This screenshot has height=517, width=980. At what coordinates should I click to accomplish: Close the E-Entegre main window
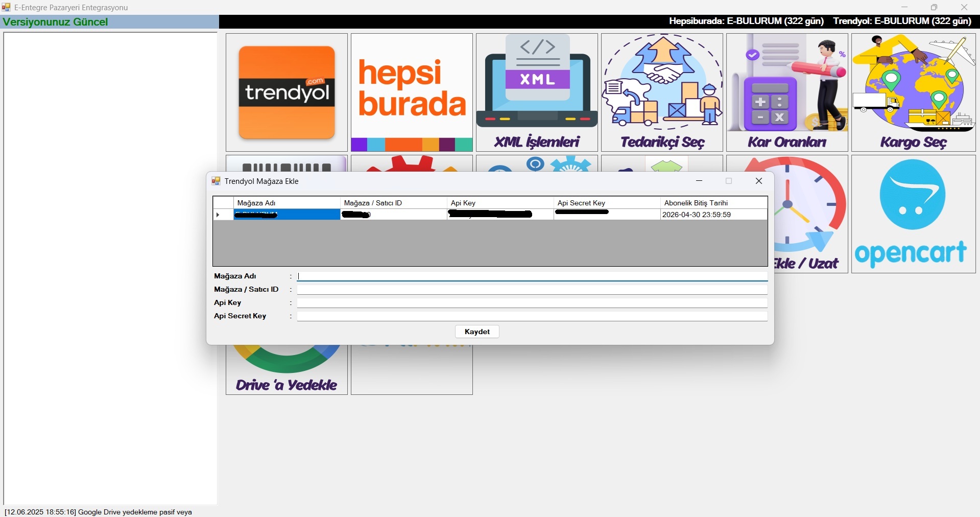coord(964,7)
